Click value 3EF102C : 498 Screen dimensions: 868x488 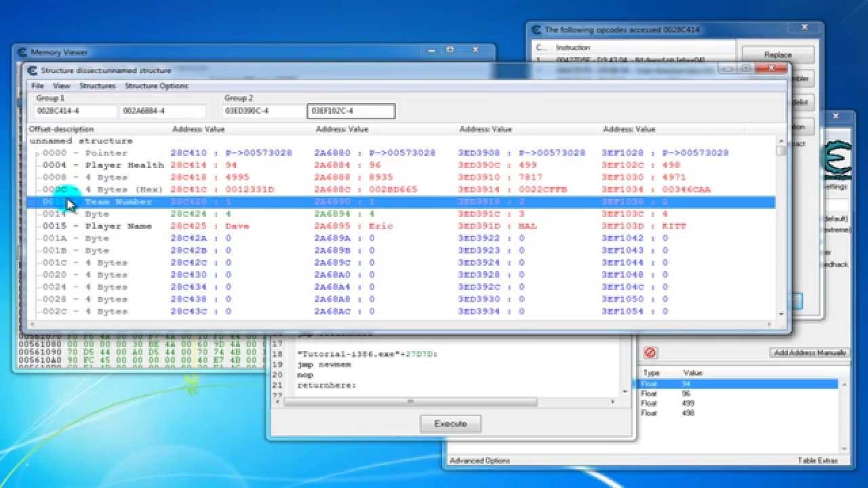(641, 165)
